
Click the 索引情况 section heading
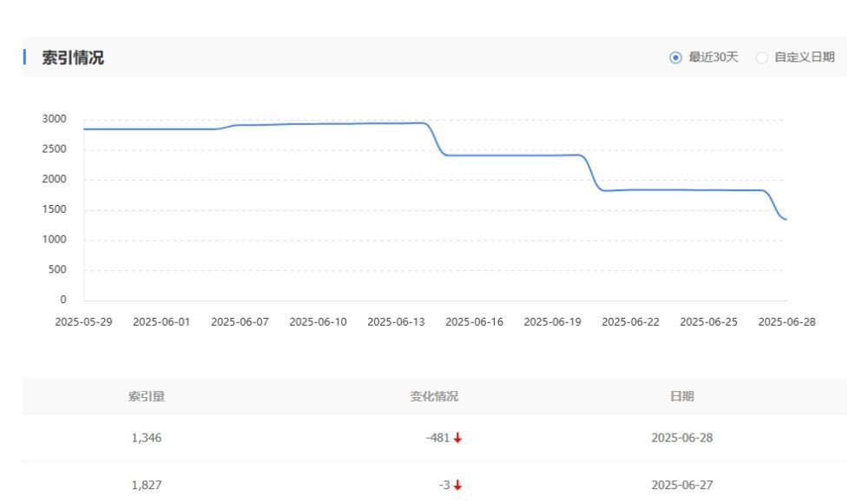pyautogui.click(x=73, y=57)
